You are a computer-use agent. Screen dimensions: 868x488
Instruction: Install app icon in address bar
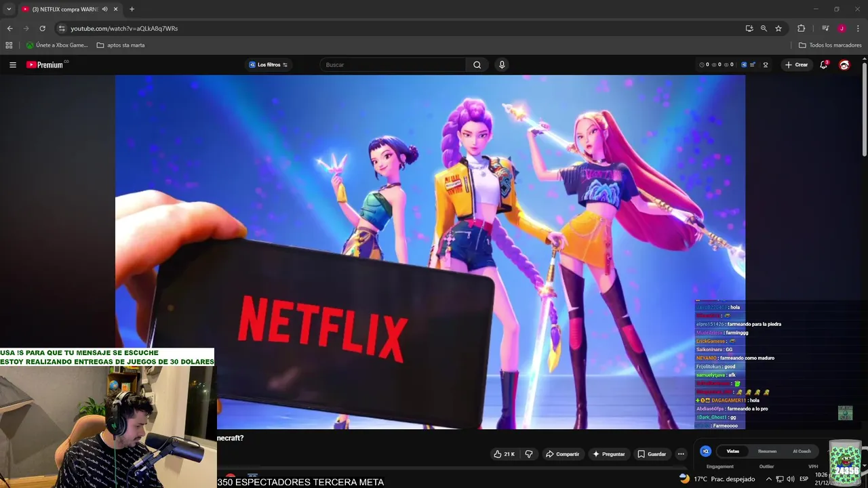tap(749, 28)
